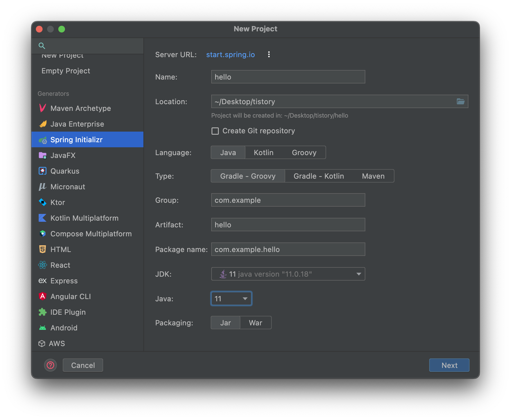Image resolution: width=511 pixels, height=420 pixels.
Task: Click the Java Enterprise icon
Action: (43, 124)
